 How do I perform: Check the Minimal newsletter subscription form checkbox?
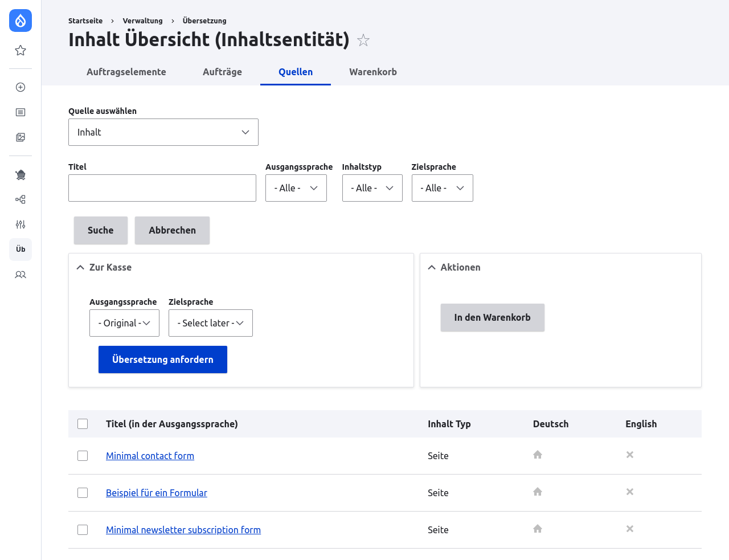pyautogui.click(x=83, y=530)
